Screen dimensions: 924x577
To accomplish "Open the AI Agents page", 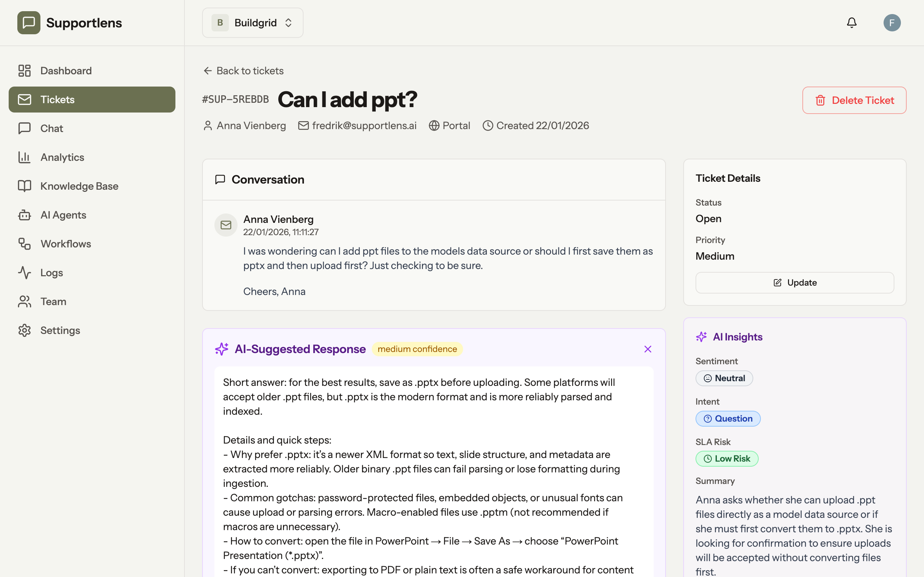I will point(63,215).
